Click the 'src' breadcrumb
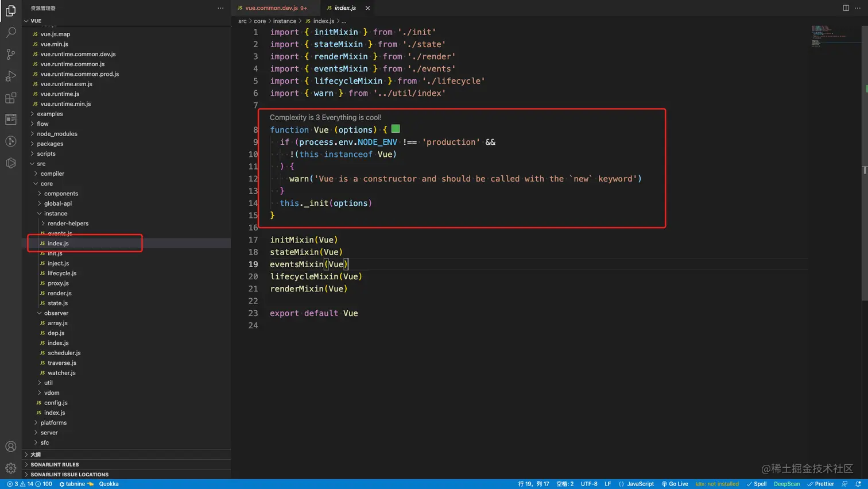The width and height of the screenshot is (868, 489). coord(242,21)
